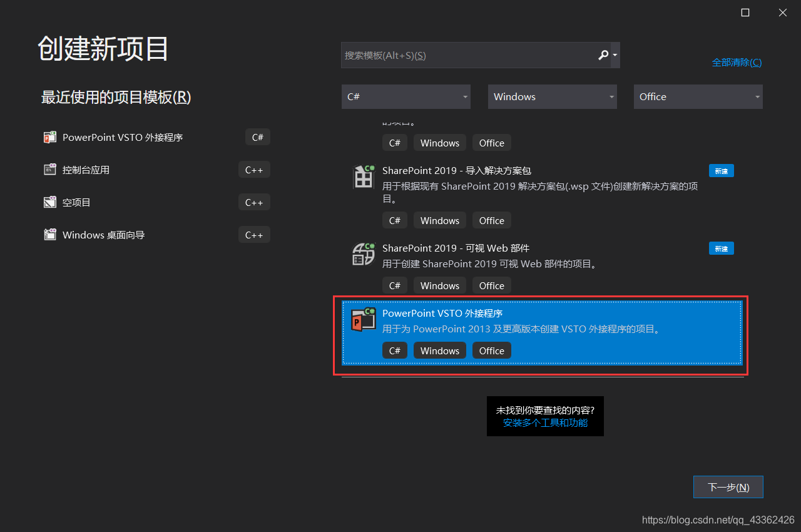Click 最近使用的项目模板 heading
This screenshot has width=801, height=532.
[116, 97]
